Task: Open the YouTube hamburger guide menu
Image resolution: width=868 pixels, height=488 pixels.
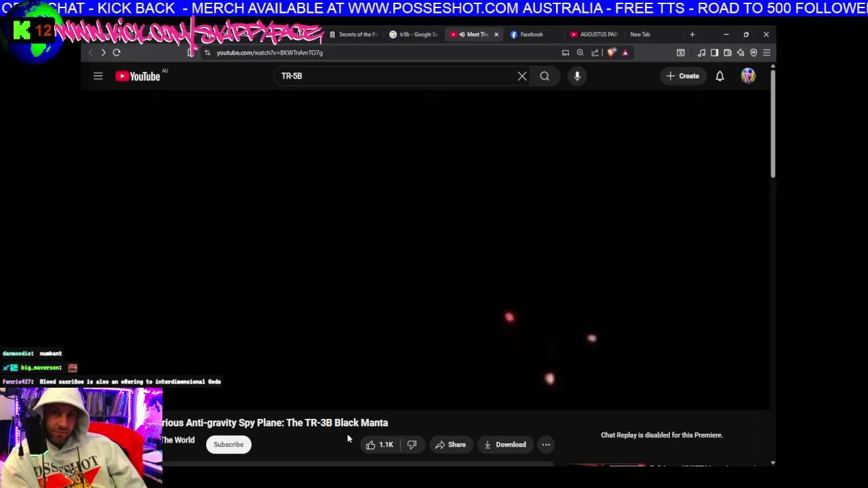Action: [x=98, y=76]
